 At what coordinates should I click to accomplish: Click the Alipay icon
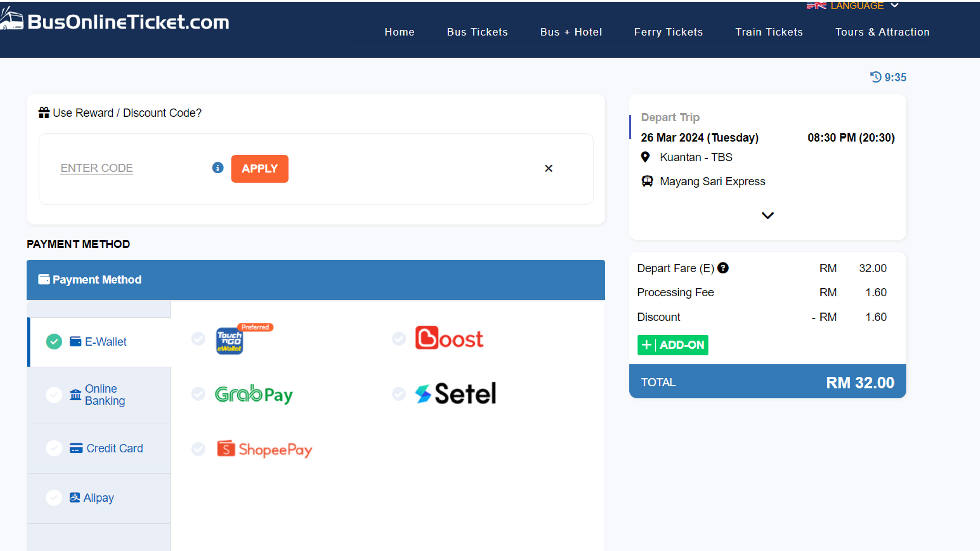tap(75, 497)
